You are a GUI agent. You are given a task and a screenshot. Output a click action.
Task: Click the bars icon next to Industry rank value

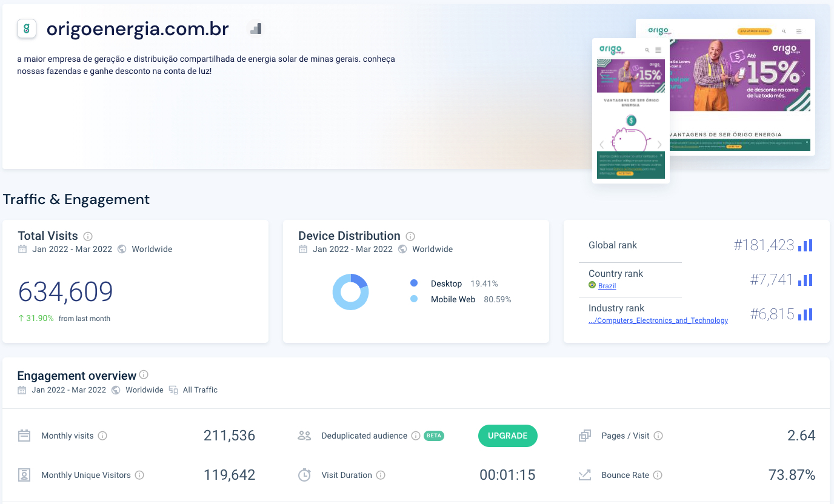click(x=806, y=314)
